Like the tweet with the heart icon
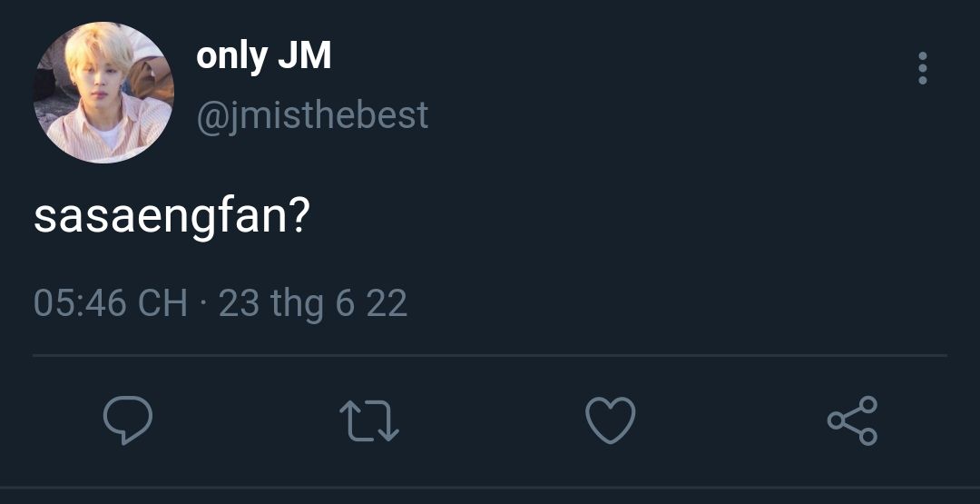The image size is (980, 504). point(610,420)
